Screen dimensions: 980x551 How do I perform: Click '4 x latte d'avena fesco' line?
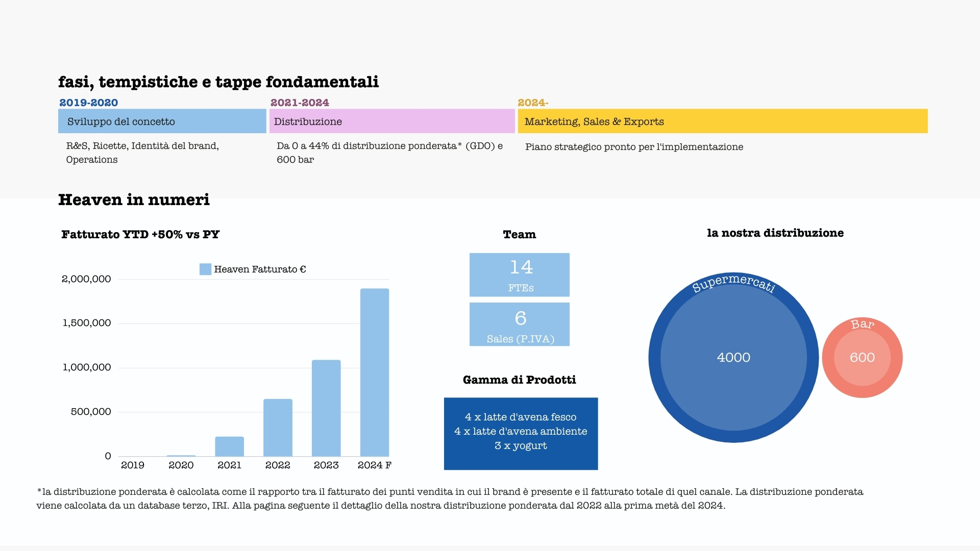[x=521, y=417]
